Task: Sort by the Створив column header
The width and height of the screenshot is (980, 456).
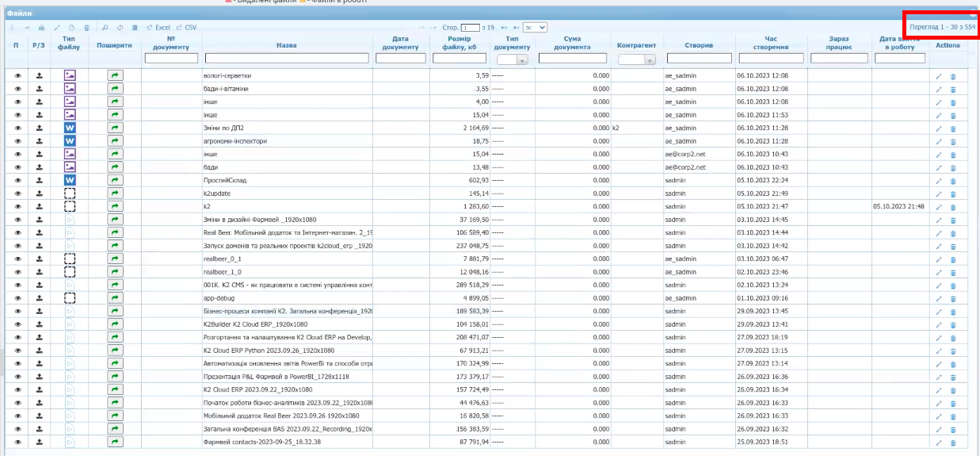Action: tap(699, 45)
